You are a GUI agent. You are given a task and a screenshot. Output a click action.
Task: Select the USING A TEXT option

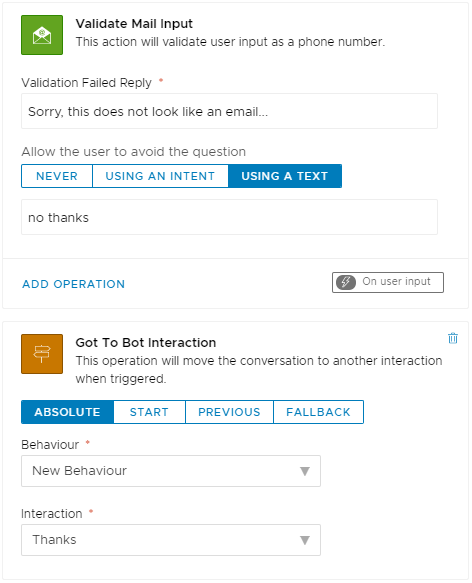285,176
